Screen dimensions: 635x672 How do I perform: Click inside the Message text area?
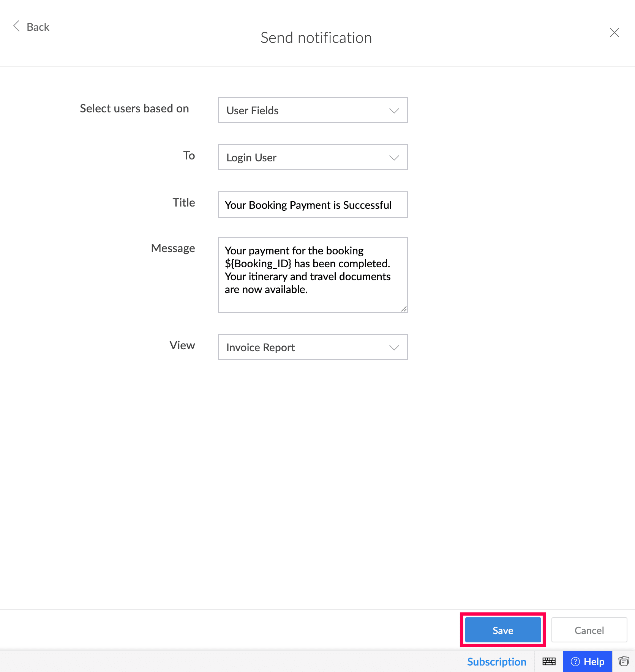(313, 275)
